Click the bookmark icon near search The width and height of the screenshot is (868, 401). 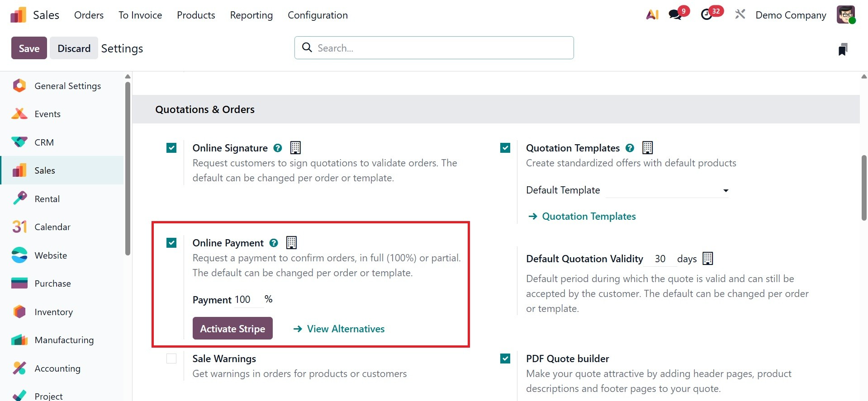point(842,49)
